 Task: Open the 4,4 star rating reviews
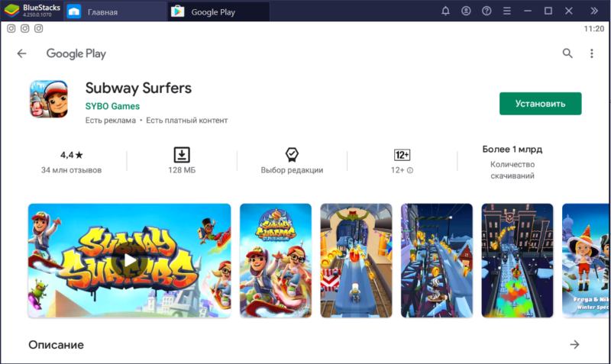coord(71,155)
